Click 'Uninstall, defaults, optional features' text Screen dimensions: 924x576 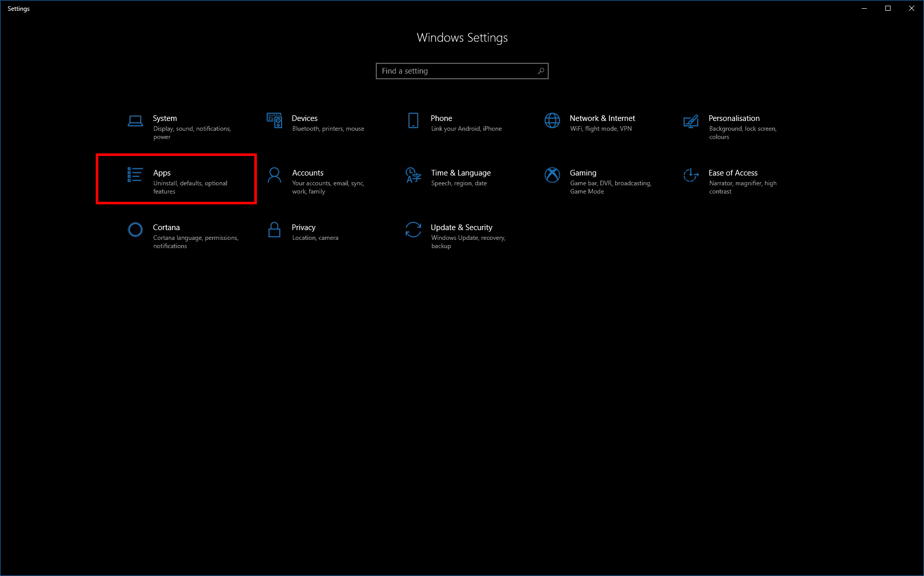click(x=190, y=187)
